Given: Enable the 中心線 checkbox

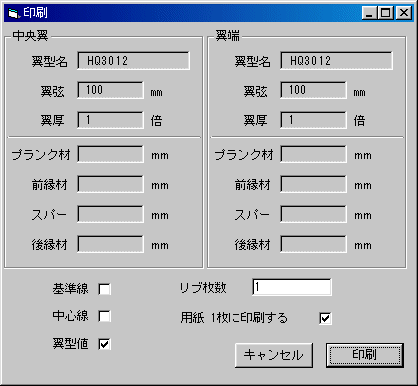Looking at the screenshot, I should (x=105, y=316).
